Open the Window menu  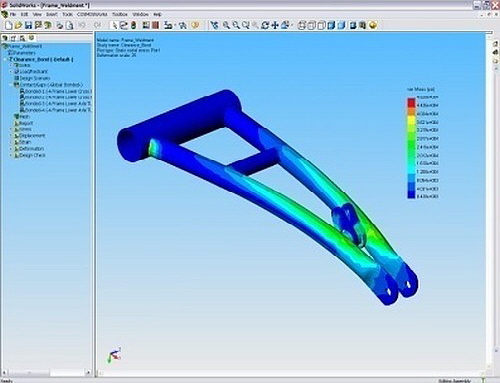pyautogui.click(x=140, y=14)
